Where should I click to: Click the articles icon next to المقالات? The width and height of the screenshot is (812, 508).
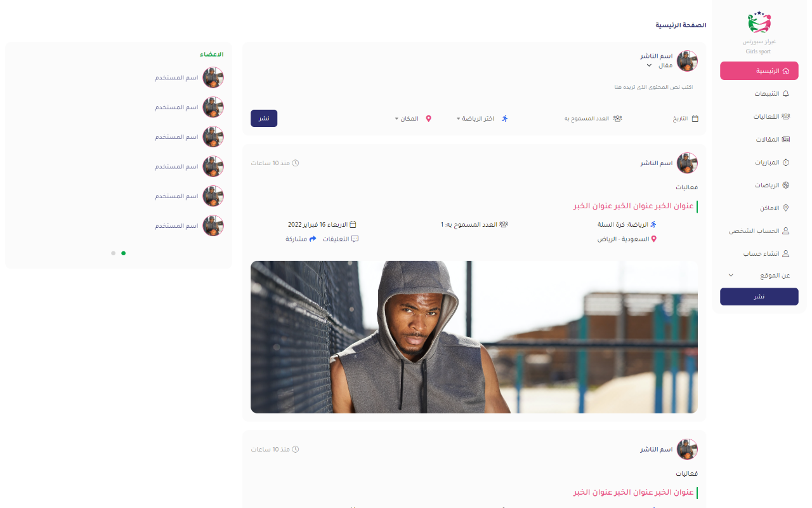(786, 139)
